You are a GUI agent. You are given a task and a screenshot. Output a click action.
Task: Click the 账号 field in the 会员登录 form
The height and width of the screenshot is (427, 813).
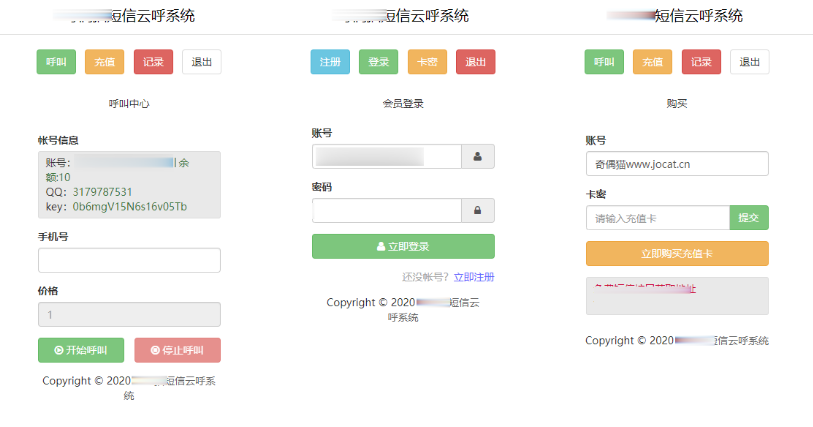pyautogui.click(x=386, y=156)
